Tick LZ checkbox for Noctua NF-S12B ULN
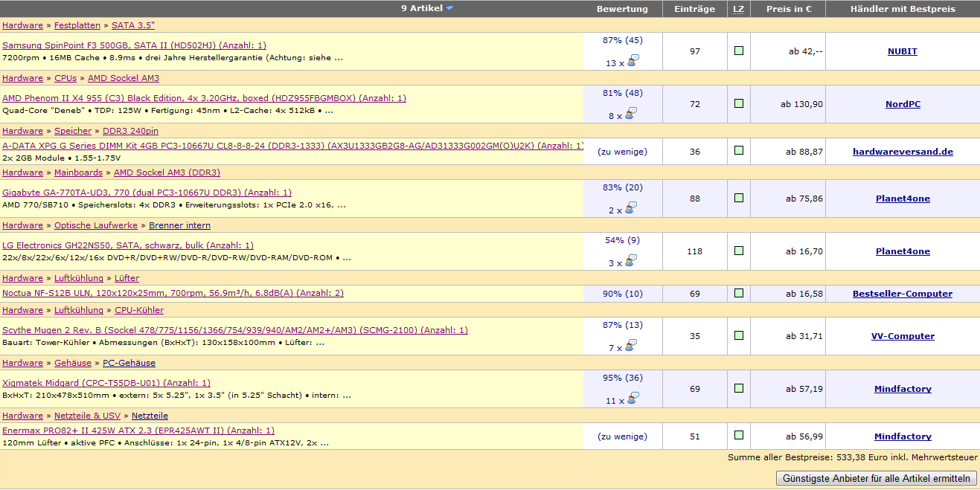Image resolution: width=980 pixels, height=490 pixels. click(x=739, y=293)
